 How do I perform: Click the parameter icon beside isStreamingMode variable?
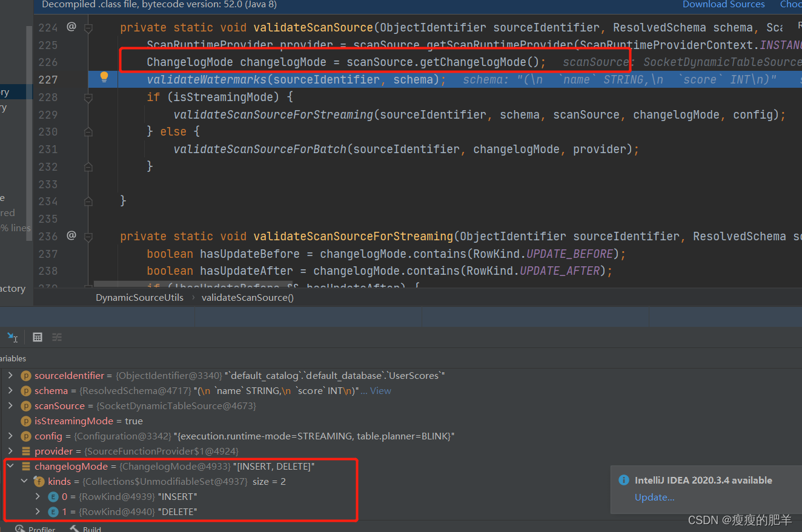click(x=26, y=421)
